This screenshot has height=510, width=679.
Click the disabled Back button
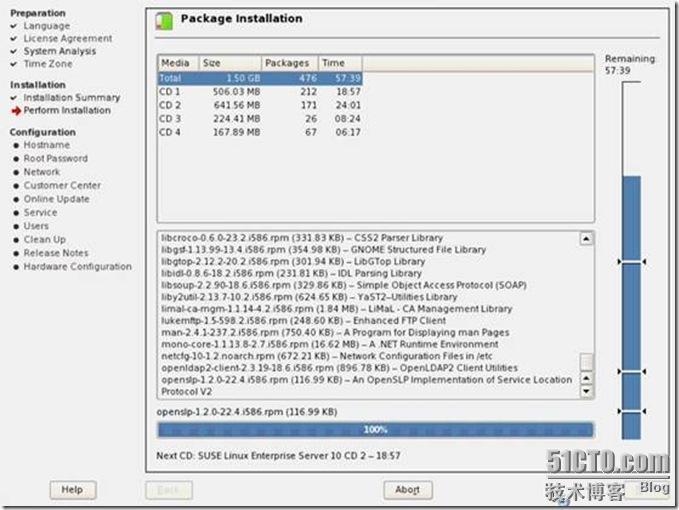click(x=169, y=490)
